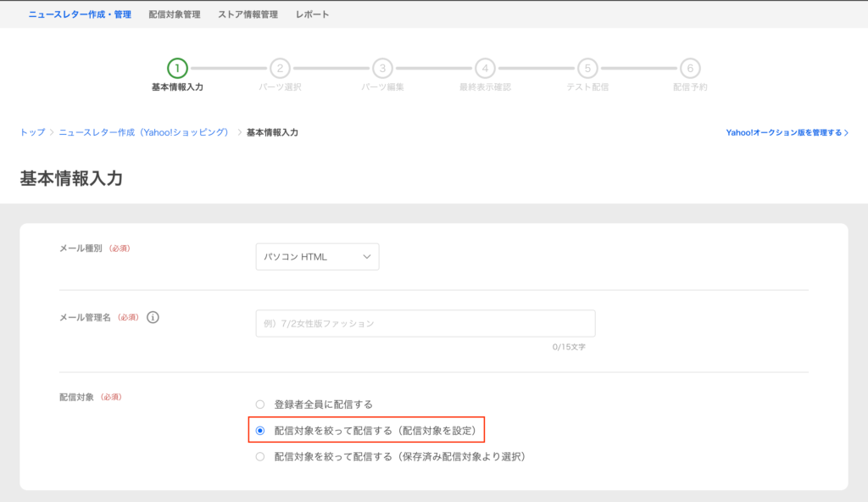Open the ニュースレター作成・管理 tab
868x502 pixels.
[x=80, y=14]
